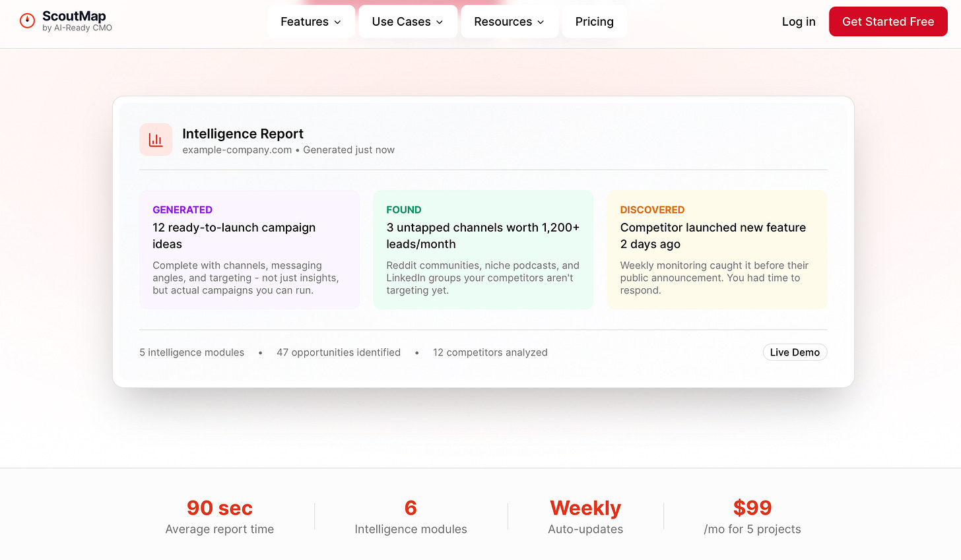
Task: Click the Intelligence Report bar chart icon
Action: 156,140
